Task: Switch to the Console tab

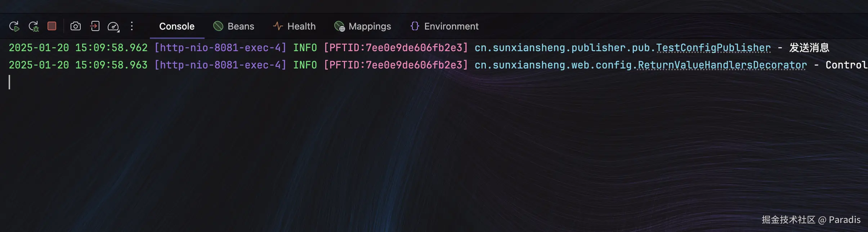Action: click(x=177, y=26)
